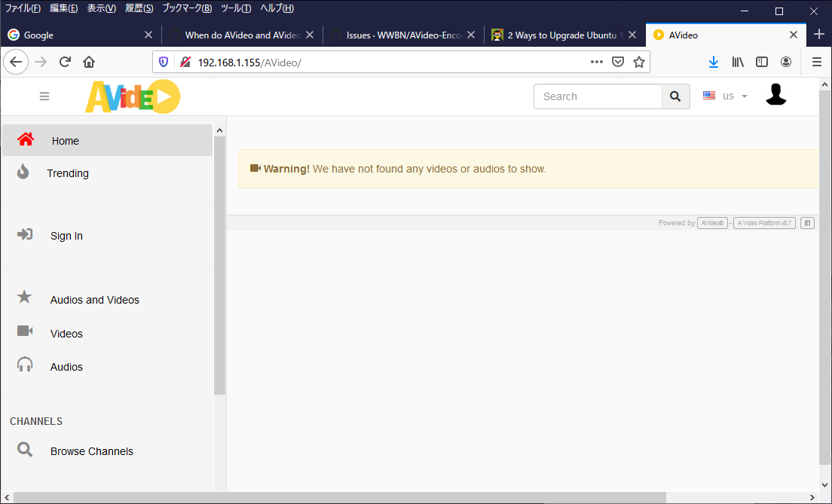832x504 pixels.
Task: Reload the page with the refresh icon
Action: click(x=65, y=62)
